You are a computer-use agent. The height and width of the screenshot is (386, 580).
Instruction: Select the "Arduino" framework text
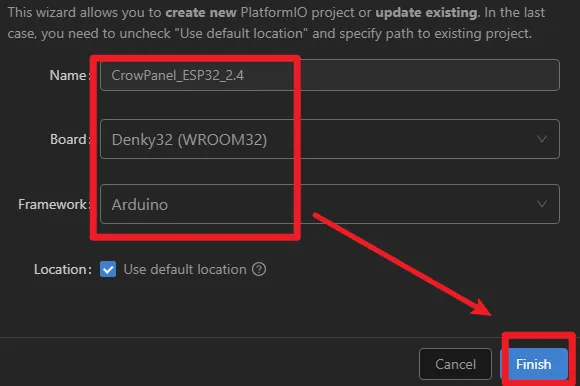[x=140, y=204]
